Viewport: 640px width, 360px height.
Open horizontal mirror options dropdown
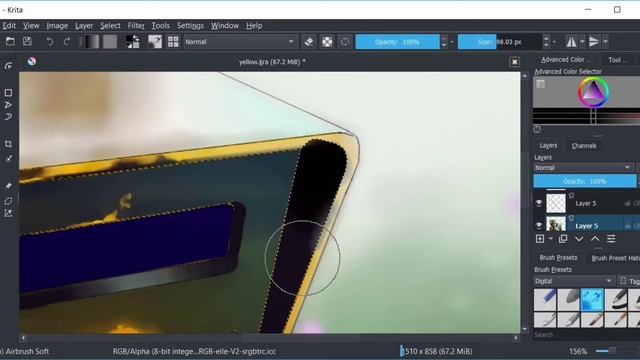point(582,42)
